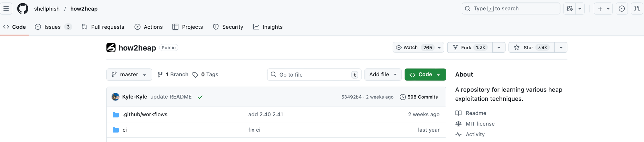Viewport: 644px width, 142px height.
Task: Open the green Code dropdown
Action: (x=425, y=75)
